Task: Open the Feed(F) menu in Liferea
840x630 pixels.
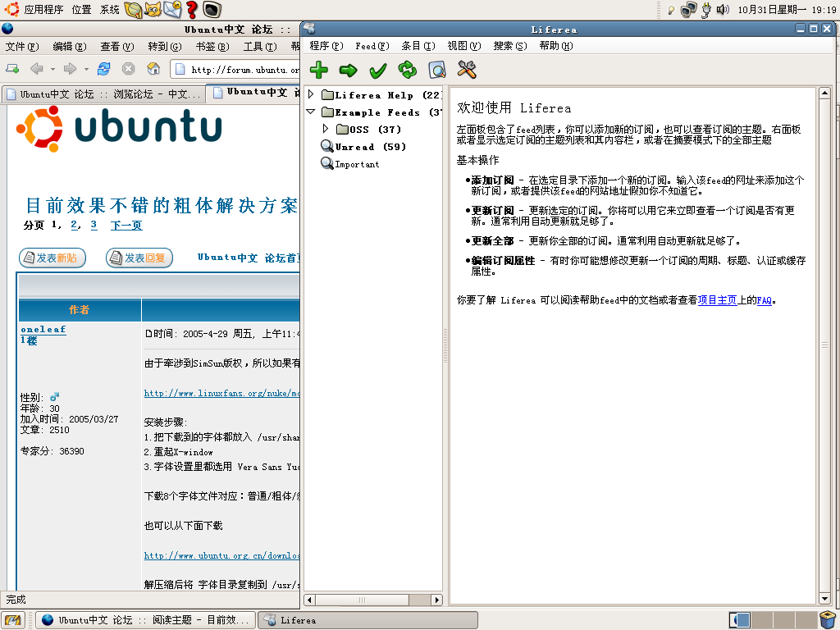Action: click(372, 46)
